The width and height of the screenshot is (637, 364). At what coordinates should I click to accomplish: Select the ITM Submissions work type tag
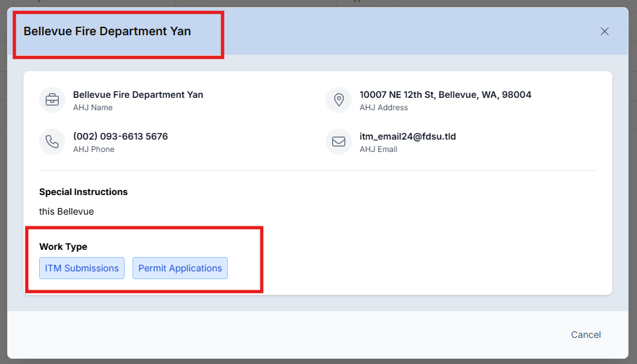[82, 268]
